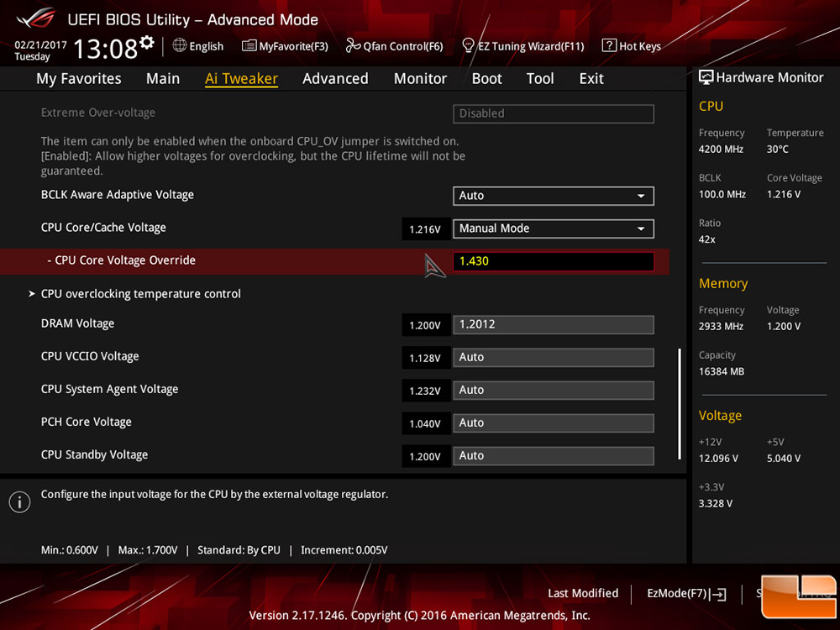Click the 1.216V reading beside CPU Core/Cache Voltage

[425, 229]
